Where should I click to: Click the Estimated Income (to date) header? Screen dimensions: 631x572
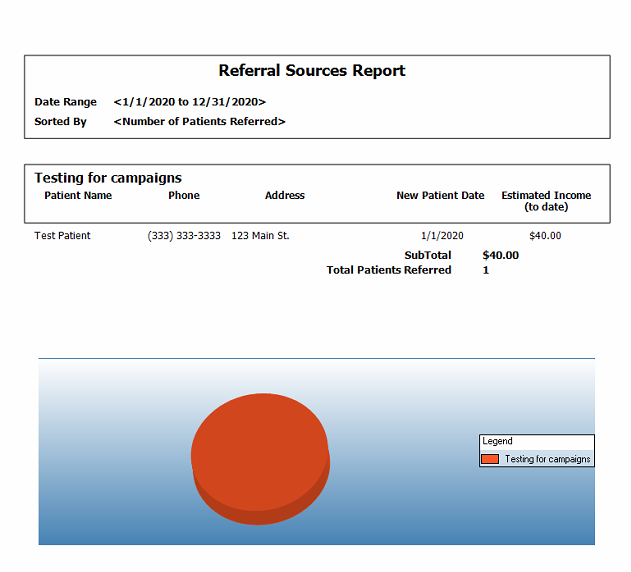coord(546,201)
